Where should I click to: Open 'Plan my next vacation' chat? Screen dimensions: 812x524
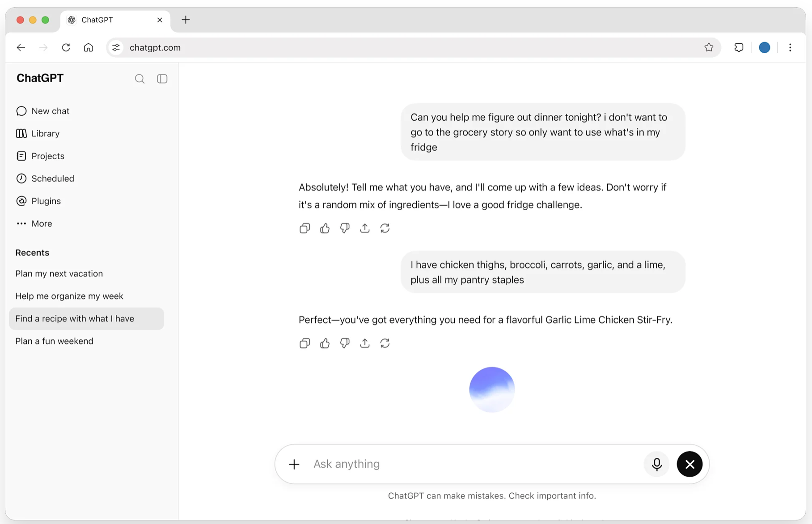[59, 274]
